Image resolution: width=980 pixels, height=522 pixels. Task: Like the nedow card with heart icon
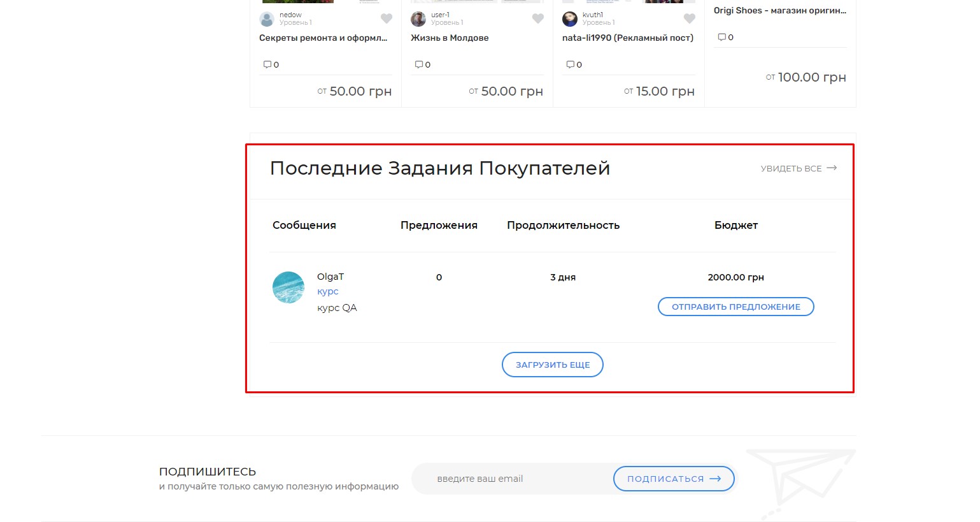tap(386, 18)
